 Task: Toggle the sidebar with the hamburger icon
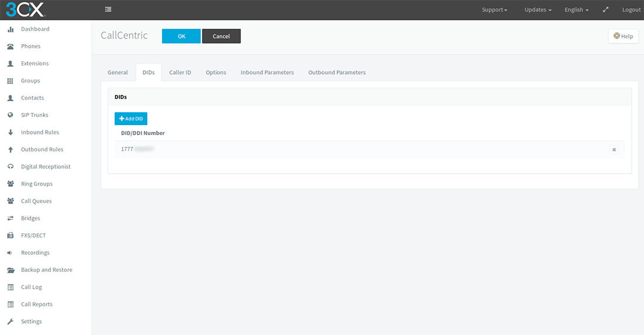coord(108,9)
